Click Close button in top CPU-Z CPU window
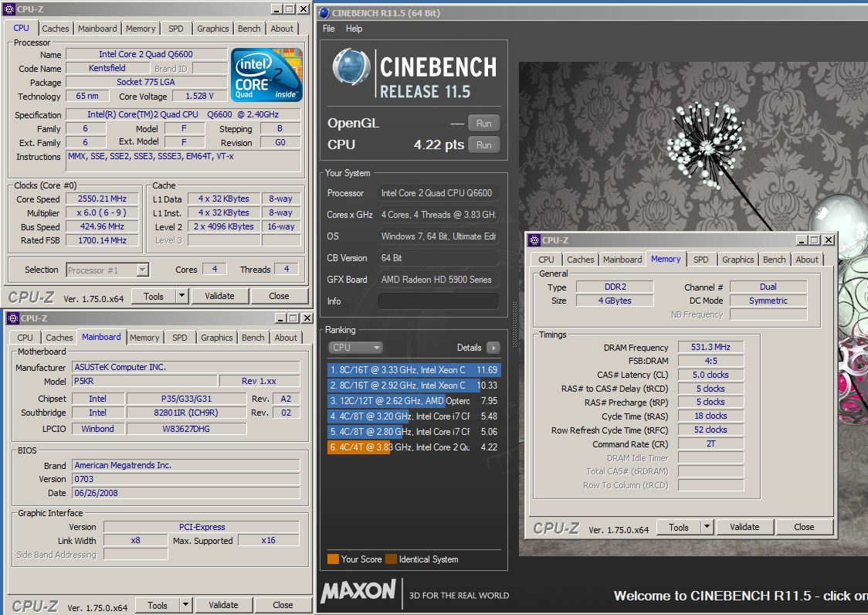 tap(279, 296)
